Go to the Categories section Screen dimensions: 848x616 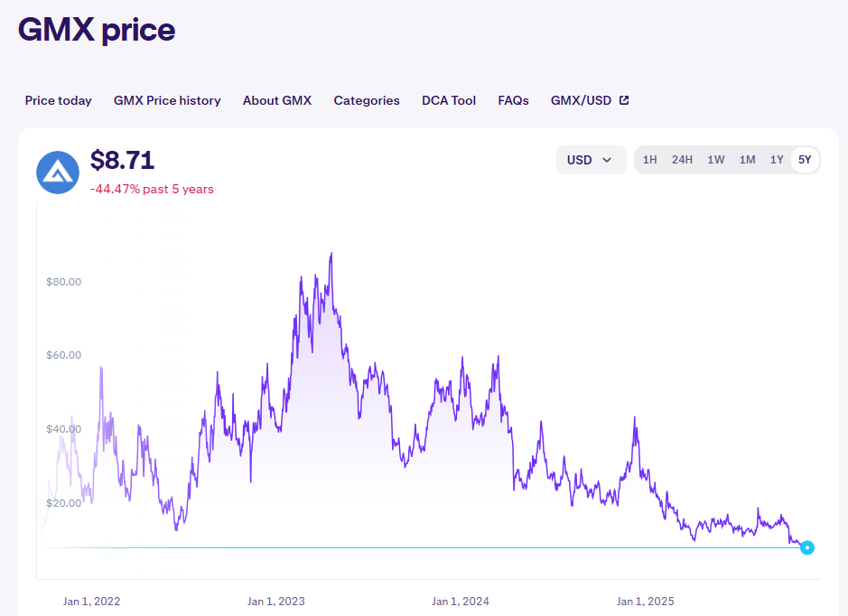(x=367, y=100)
